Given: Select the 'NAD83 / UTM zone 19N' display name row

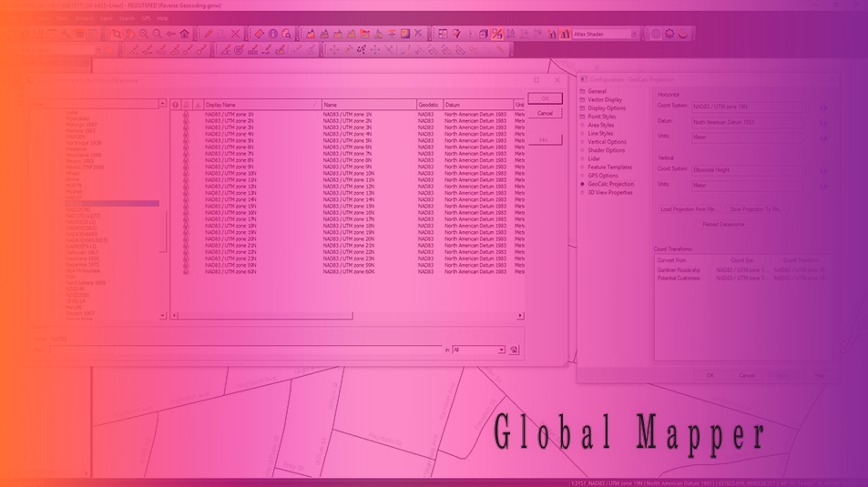Looking at the screenshot, I should point(230,232).
